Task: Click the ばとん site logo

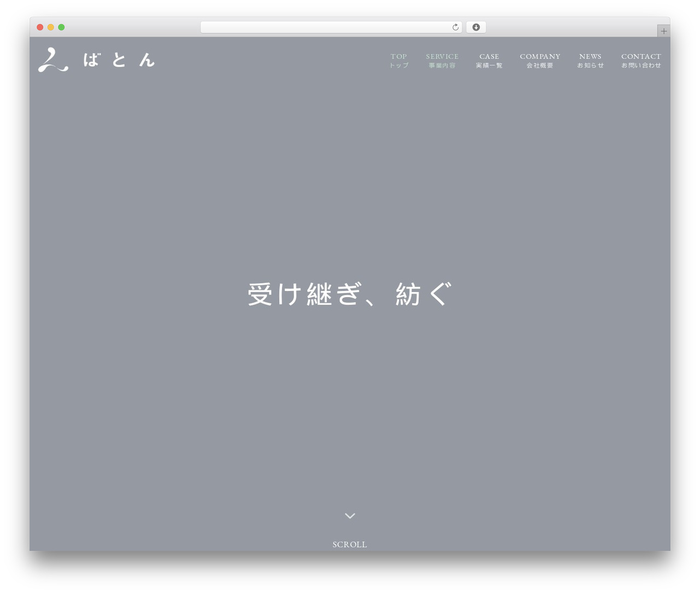Action: pos(96,60)
